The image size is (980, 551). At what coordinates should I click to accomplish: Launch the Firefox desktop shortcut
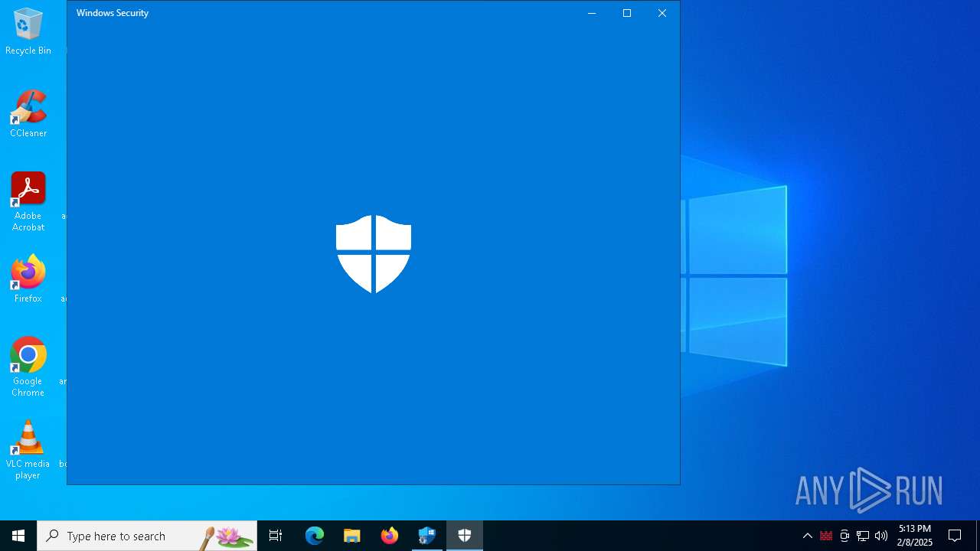click(x=28, y=279)
